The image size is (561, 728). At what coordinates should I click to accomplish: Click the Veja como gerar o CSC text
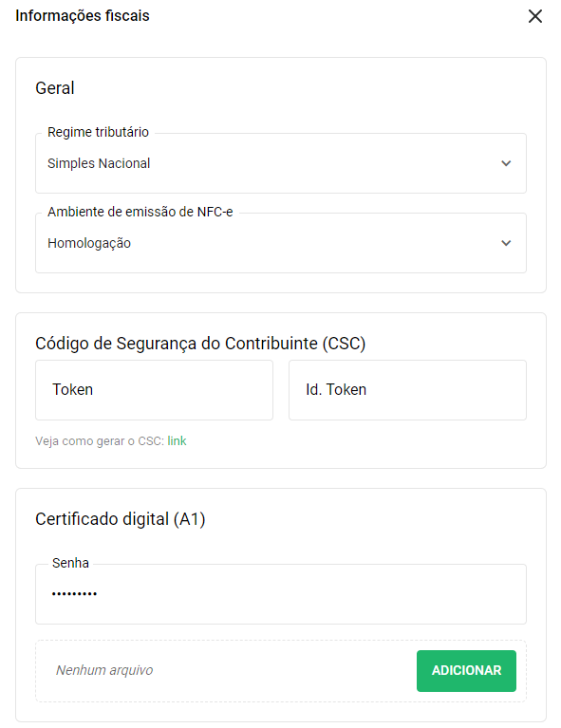[100, 441]
